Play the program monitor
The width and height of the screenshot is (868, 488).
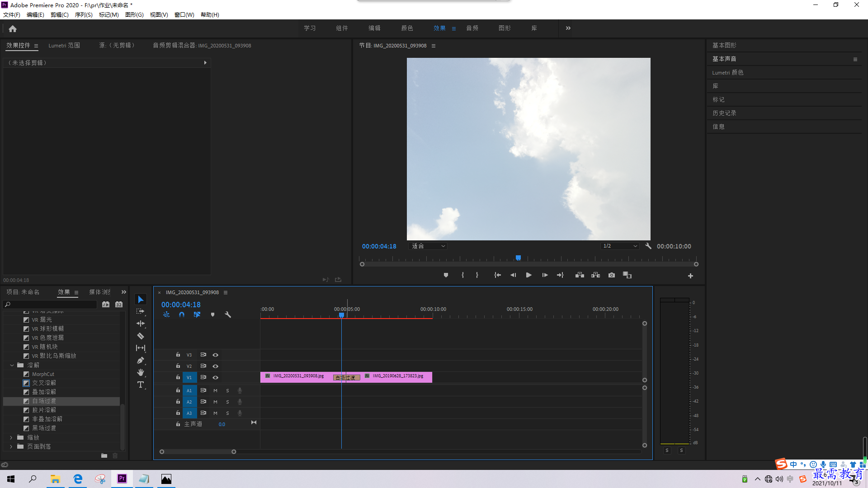tap(528, 275)
